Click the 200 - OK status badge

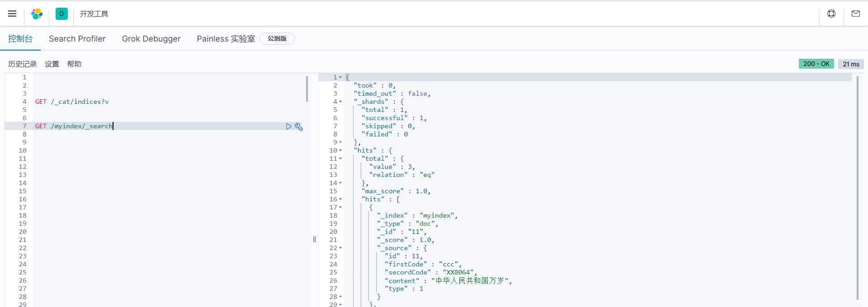(816, 64)
